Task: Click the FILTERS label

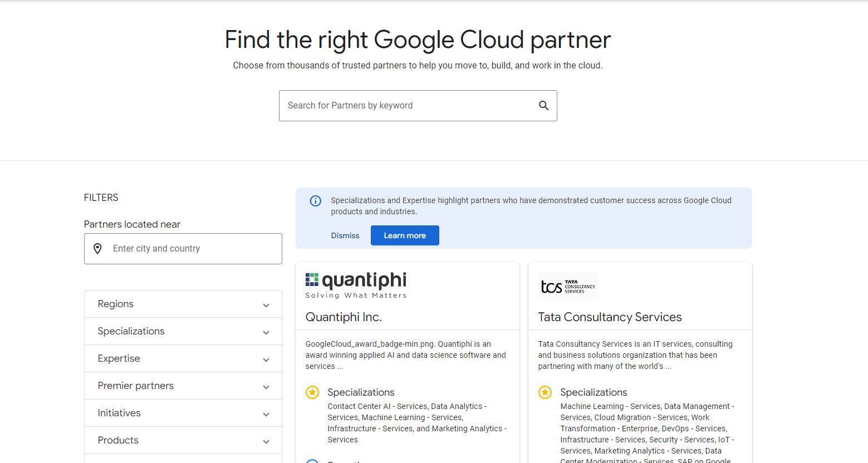Action: coord(101,198)
